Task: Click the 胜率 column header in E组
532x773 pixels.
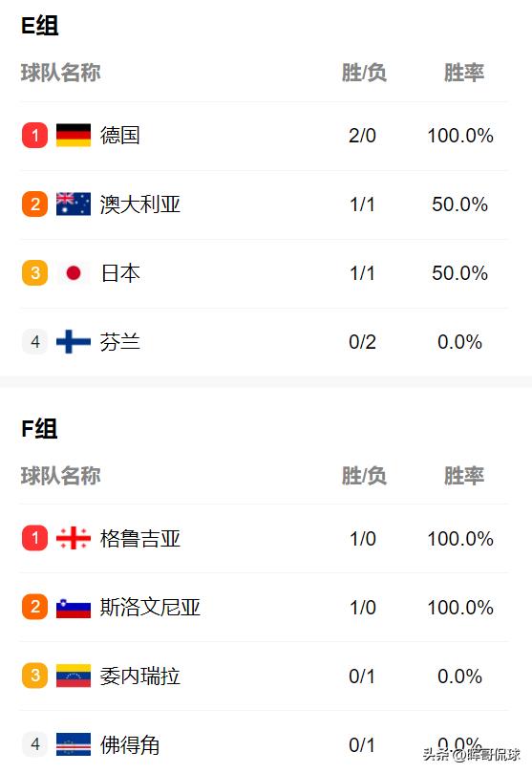Action: click(463, 73)
